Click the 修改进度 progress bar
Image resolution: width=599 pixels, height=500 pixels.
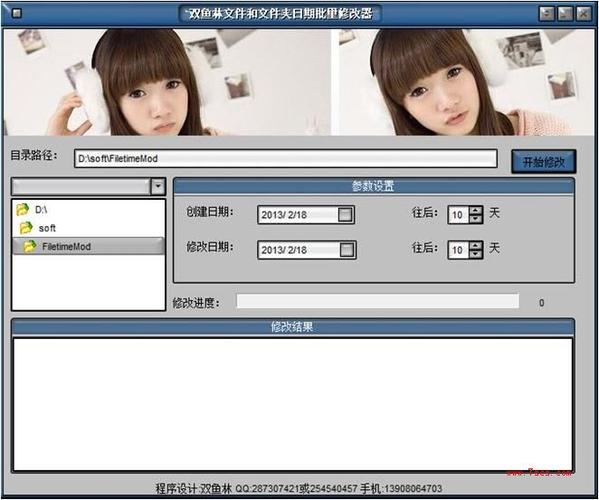pyautogui.click(x=377, y=301)
